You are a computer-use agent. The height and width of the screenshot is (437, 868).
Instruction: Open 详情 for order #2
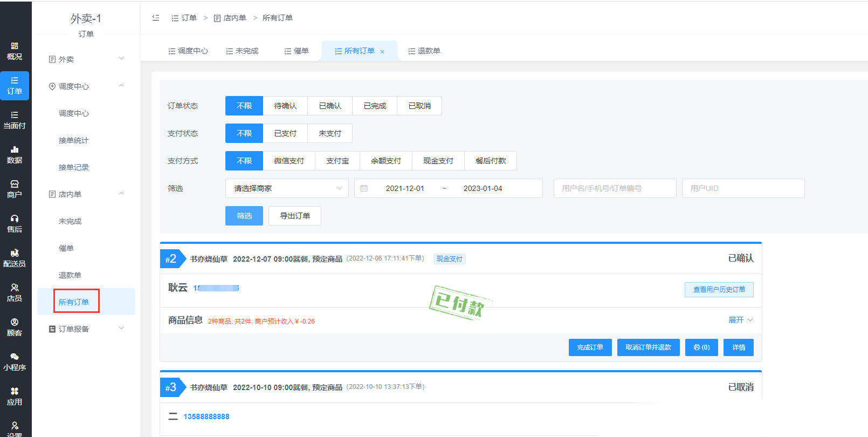(739, 347)
